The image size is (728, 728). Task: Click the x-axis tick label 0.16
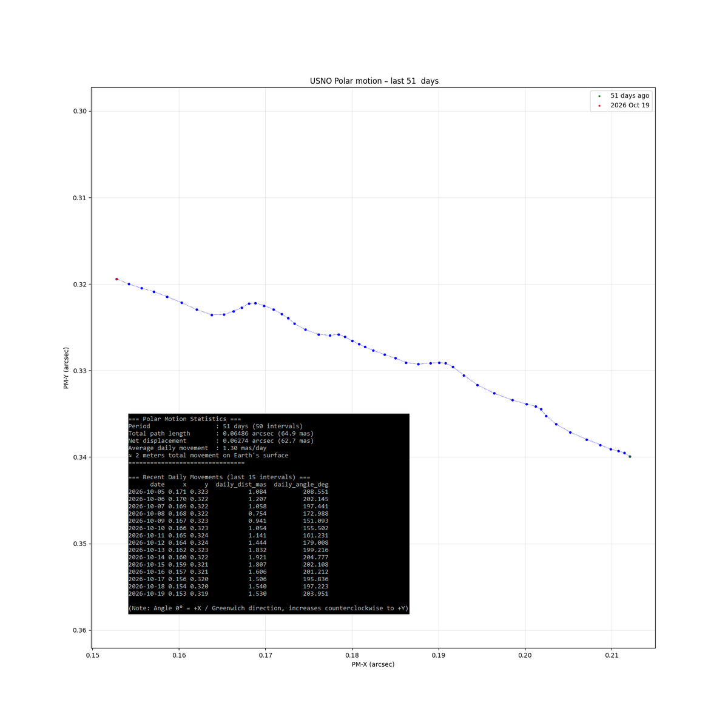pos(179,655)
